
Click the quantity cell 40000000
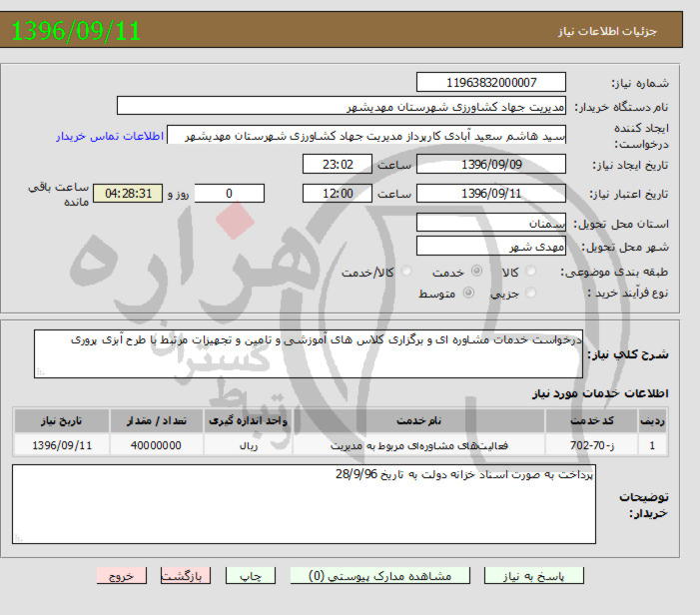coord(156,445)
